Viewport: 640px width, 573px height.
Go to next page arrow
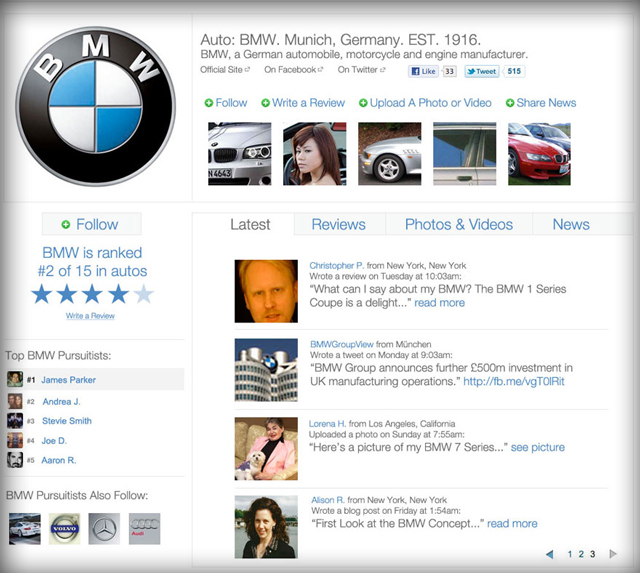613,554
